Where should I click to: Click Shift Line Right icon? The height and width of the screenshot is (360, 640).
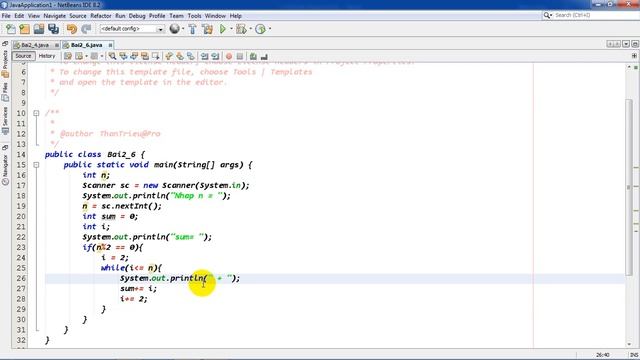(x=215, y=56)
